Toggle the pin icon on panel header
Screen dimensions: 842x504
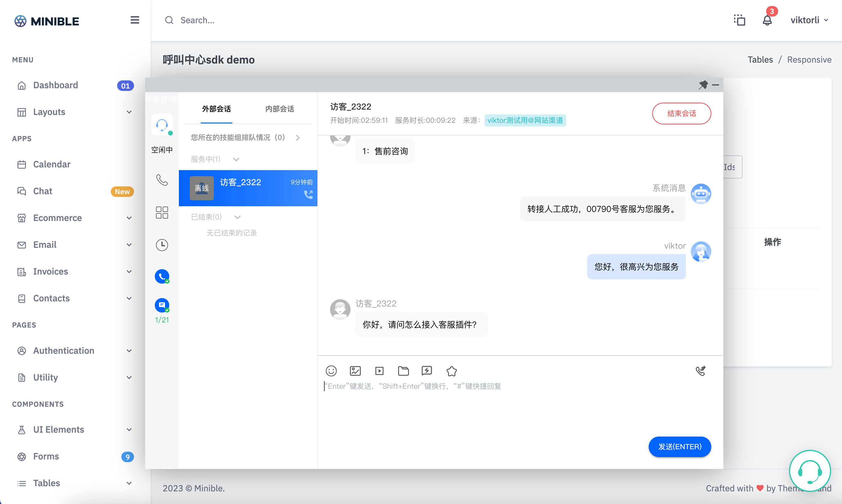(703, 85)
